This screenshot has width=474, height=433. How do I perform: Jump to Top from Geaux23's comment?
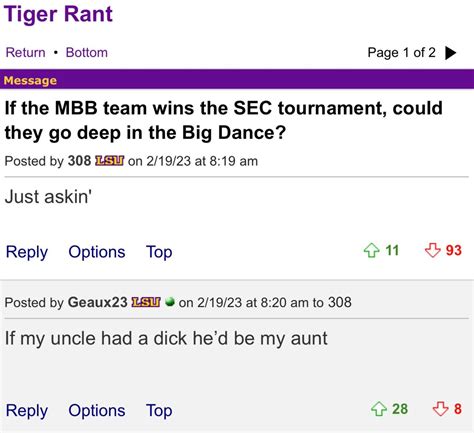159,410
